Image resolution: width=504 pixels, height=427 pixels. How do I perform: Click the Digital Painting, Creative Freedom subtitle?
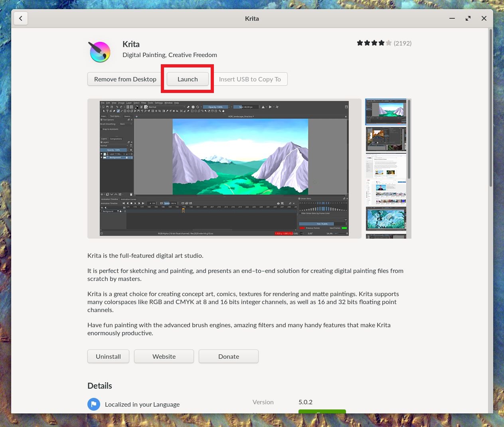point(170,55)
